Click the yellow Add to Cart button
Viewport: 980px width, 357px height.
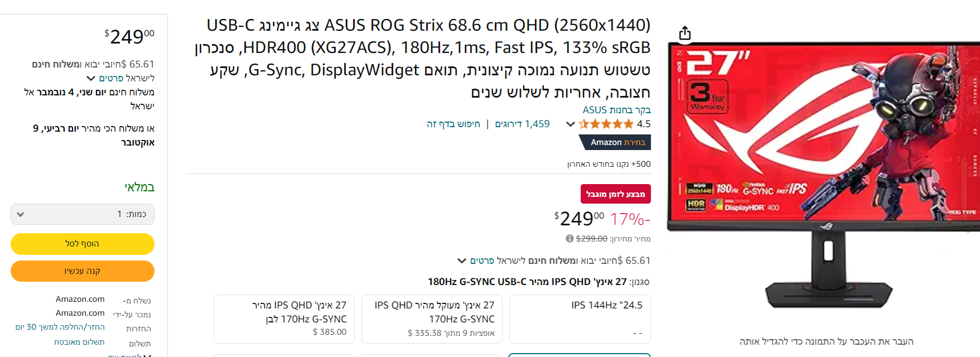pyautogui.click(x=83, y=244)
